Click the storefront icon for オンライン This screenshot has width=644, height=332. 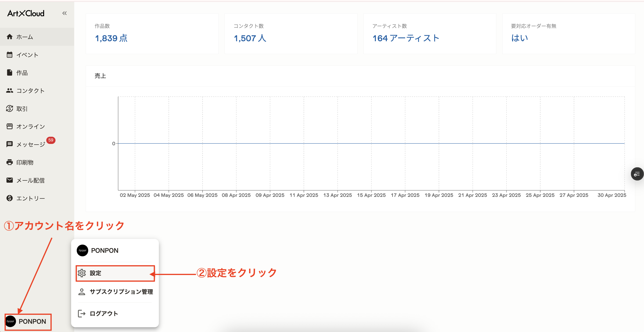pos(9,126)
